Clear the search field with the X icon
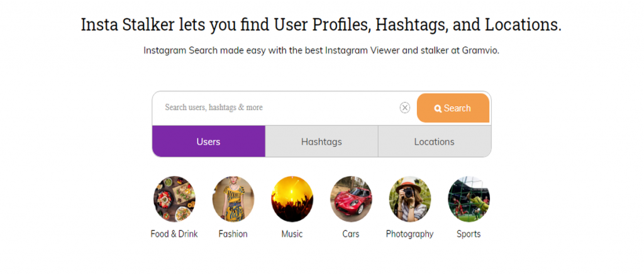The width and height of the screenshot is (644, 275). (x=405, y=108)
